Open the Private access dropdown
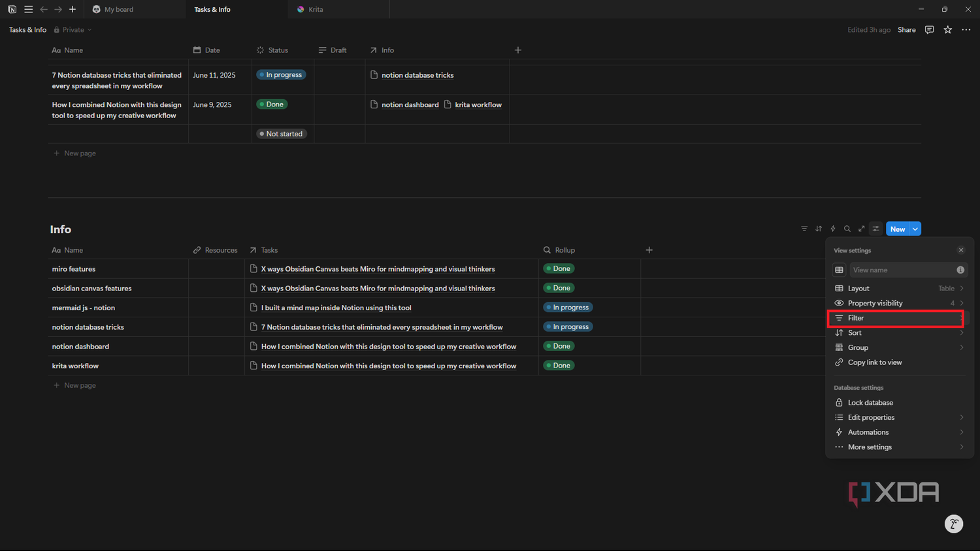980x551 pixels. [x=73, y=30]
